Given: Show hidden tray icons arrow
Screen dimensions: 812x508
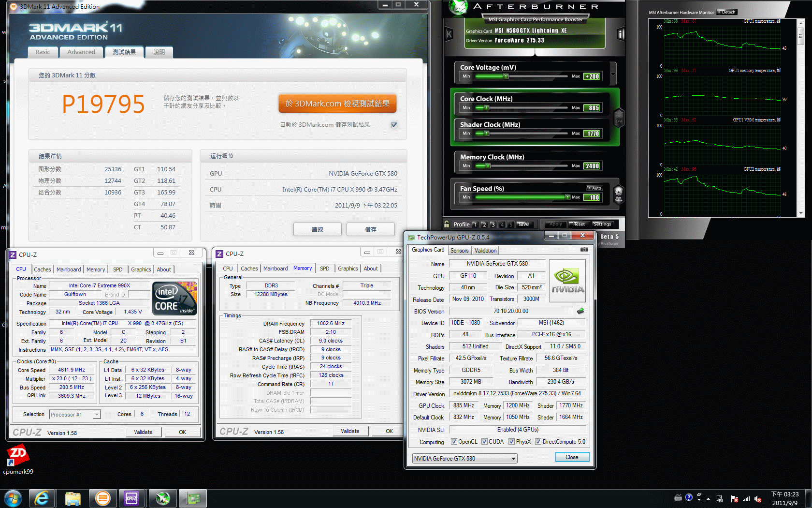Looking at the screenshot, I should (709, 499).
